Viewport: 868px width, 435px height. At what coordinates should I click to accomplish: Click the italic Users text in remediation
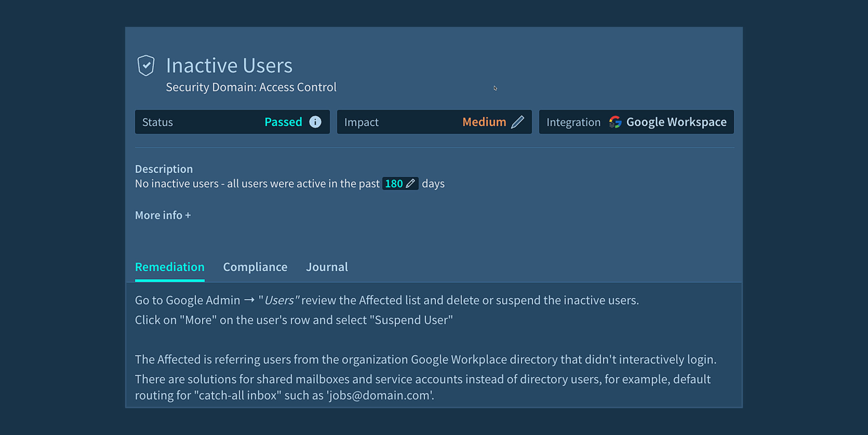(x=279, y=300)
